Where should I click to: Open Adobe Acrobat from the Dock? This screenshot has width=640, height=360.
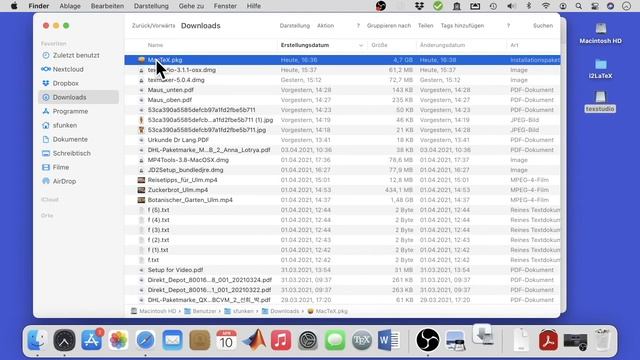tap(548, 340)
